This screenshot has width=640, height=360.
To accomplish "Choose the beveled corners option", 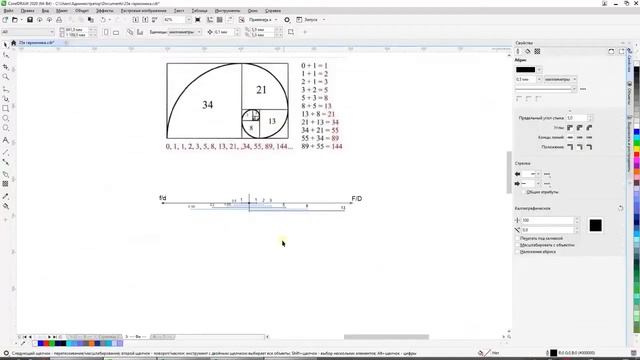I will [x=589, y=128].
